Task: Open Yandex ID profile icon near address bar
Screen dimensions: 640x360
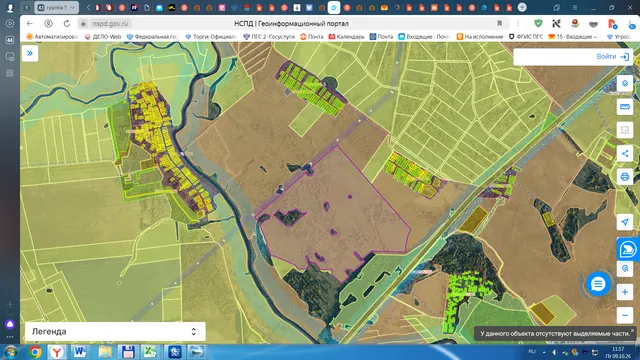Action: coord(48,24)
